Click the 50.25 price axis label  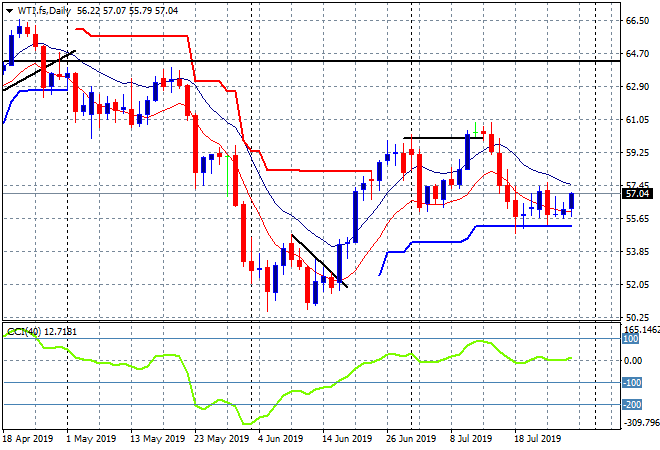637,317
